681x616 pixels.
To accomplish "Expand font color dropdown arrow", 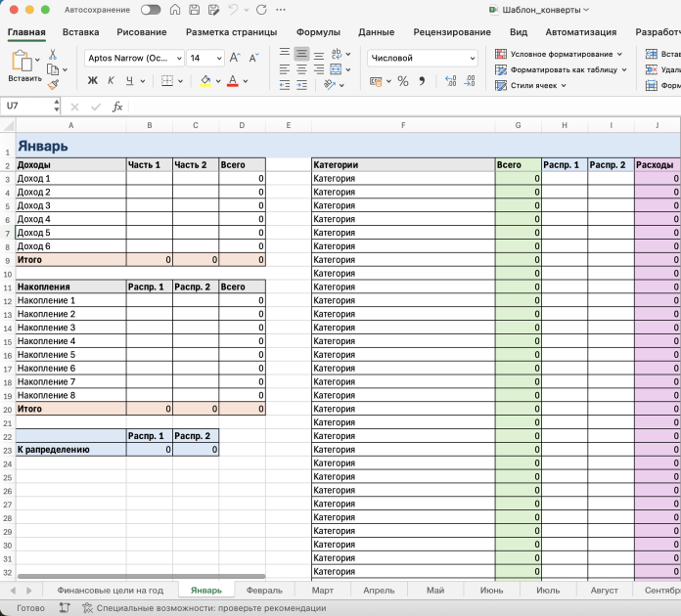I will pyautogui.click(x=246, y=81).
